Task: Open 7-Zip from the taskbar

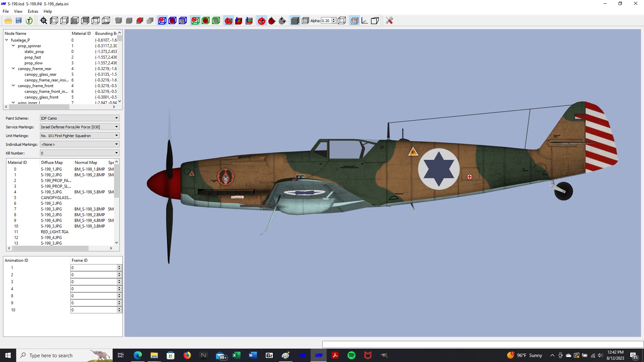Action: [269, 355]
